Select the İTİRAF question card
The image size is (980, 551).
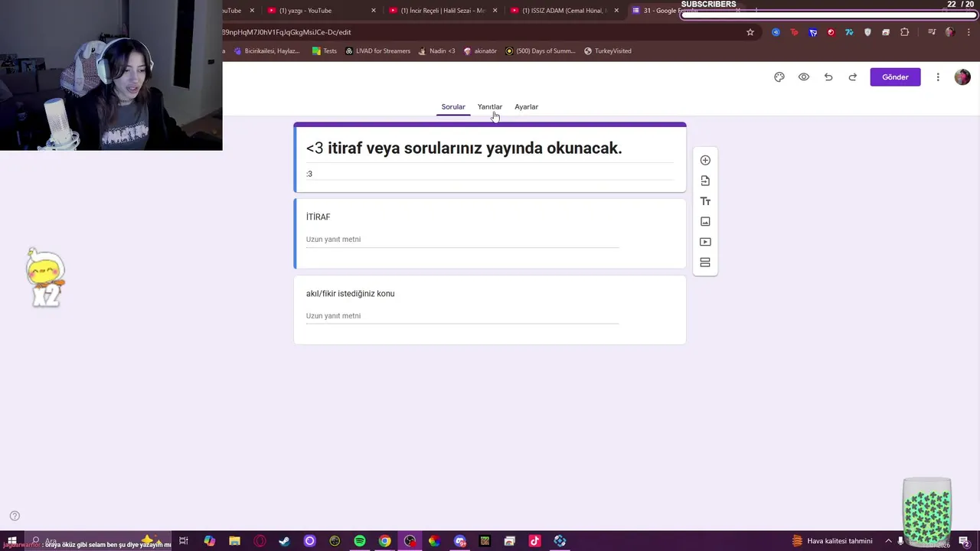(490, 233)
